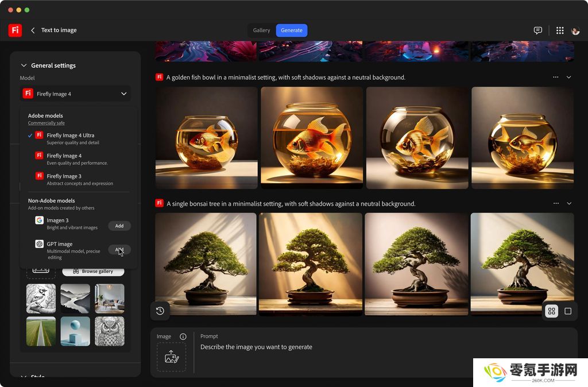Click the single bonsai tree prompt text
588x387 pixels.
[x=291, y=204]
